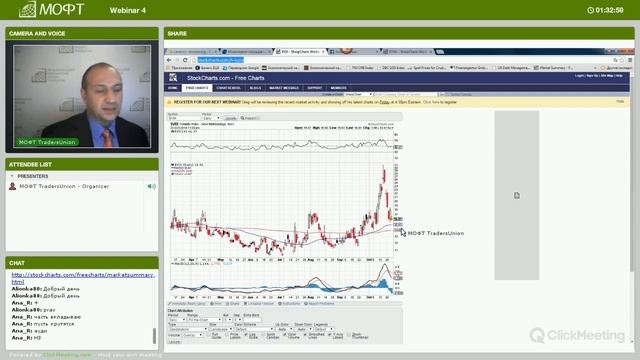Open Period dropdown in Chart Attributes

pos(176,320)
